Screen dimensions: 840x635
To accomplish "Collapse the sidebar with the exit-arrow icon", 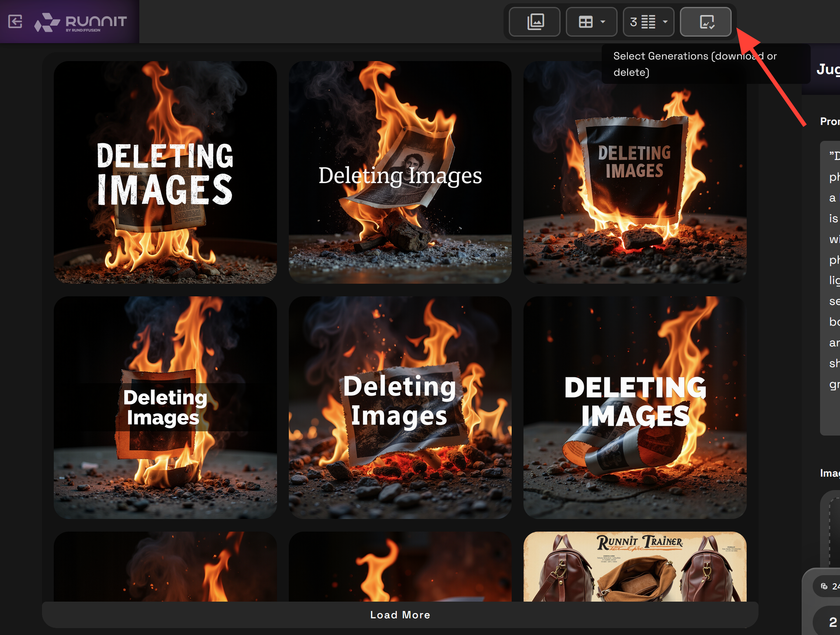I will pos(15,22).
